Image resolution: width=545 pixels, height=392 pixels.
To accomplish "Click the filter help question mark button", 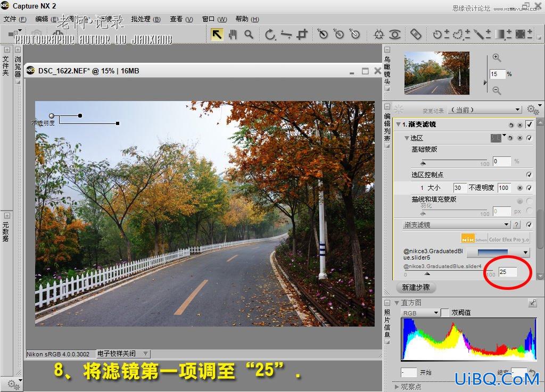I will tap(517, 225).
